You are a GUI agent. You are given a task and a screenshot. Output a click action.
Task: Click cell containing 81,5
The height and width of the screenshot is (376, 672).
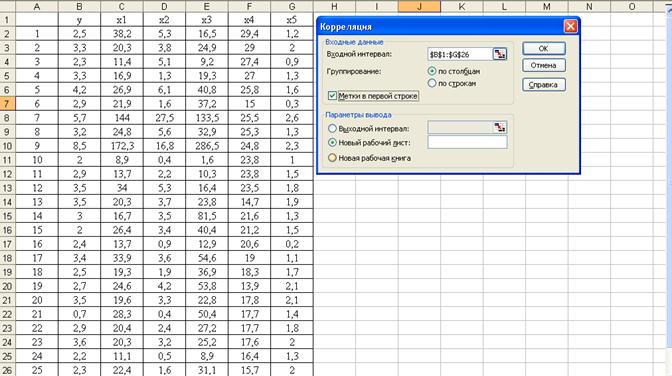coord(207,216)
